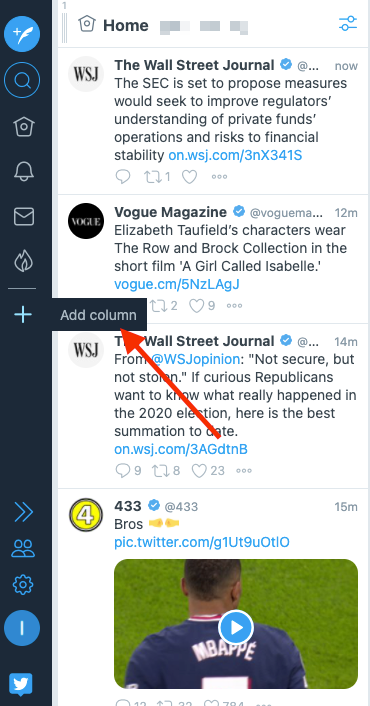370x706 pixels.
Task: Open more options on Vogue Magazine tweet
Action: pos(235,306)
